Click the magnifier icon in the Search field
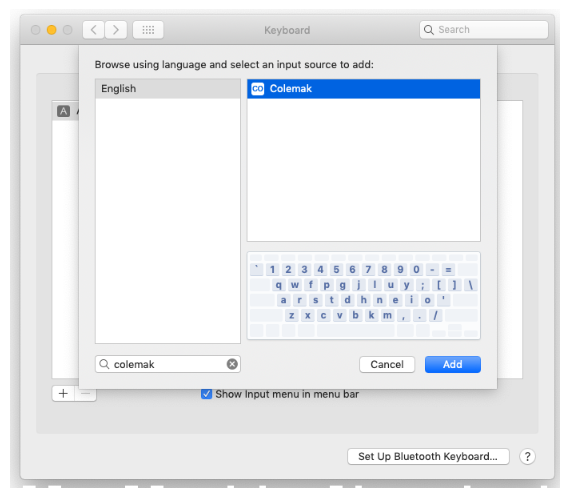Viewport: 575px width, 496px height. click(429, 30)
